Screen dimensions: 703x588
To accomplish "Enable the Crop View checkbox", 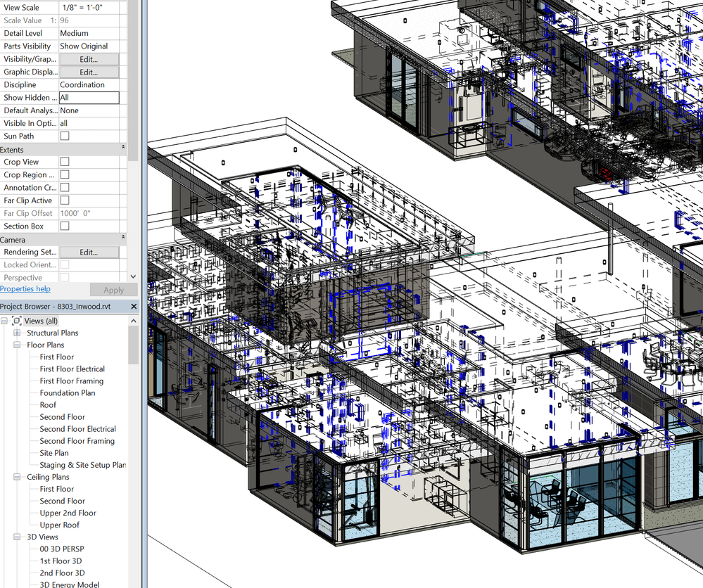I will pyautogui.click(x=65, y=162).
